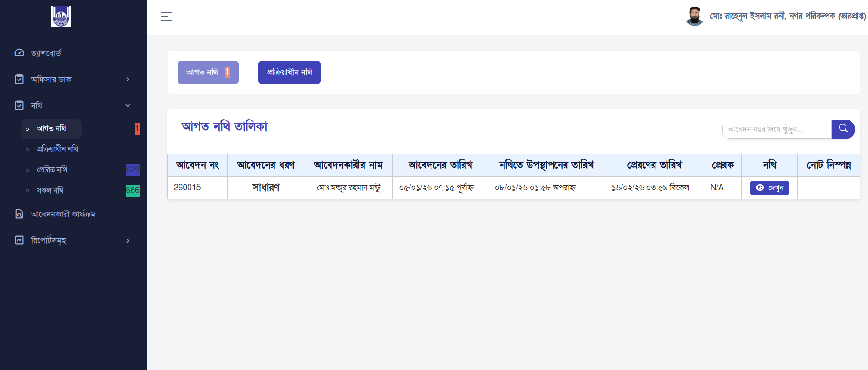This screenshot has width=868, height=370.
Task: Click the রিপোর্টসমূহ chart icon
Action: point(19,240)
